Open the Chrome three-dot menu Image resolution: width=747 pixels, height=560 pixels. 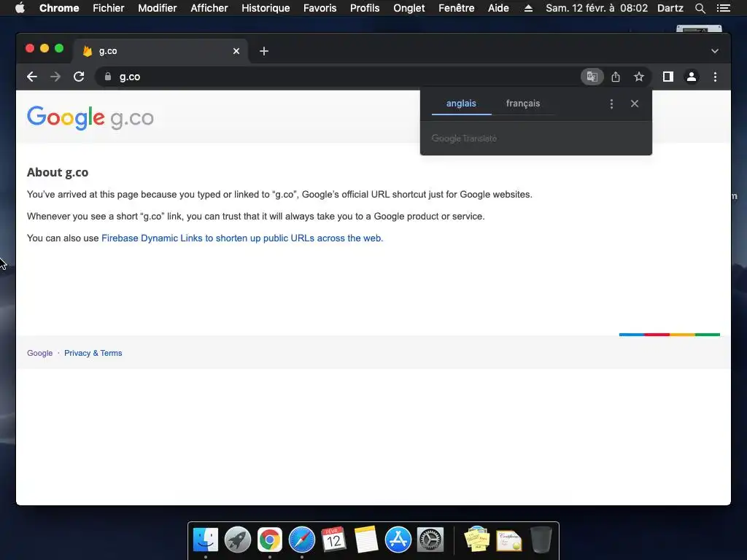pos(715,77)
